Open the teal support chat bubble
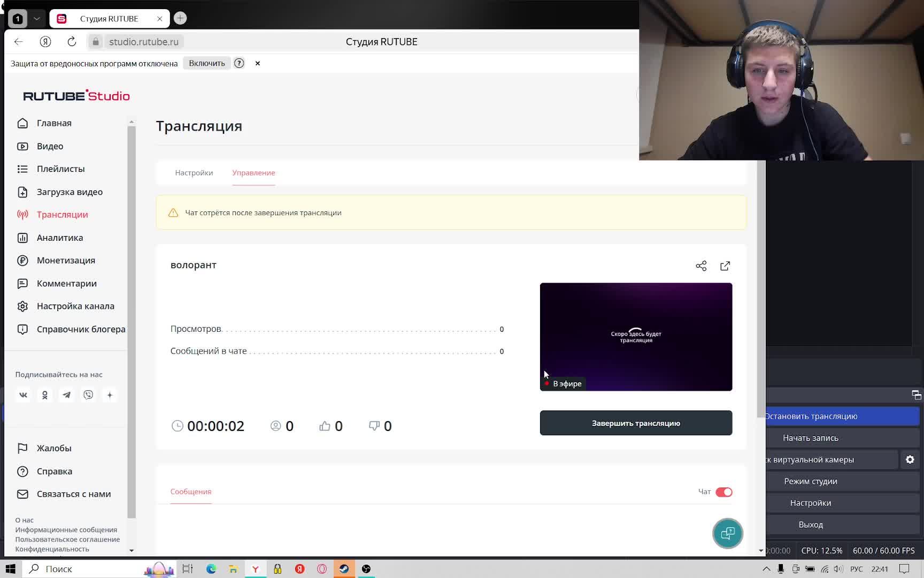924x578 pixels. (x=728, y=533)
